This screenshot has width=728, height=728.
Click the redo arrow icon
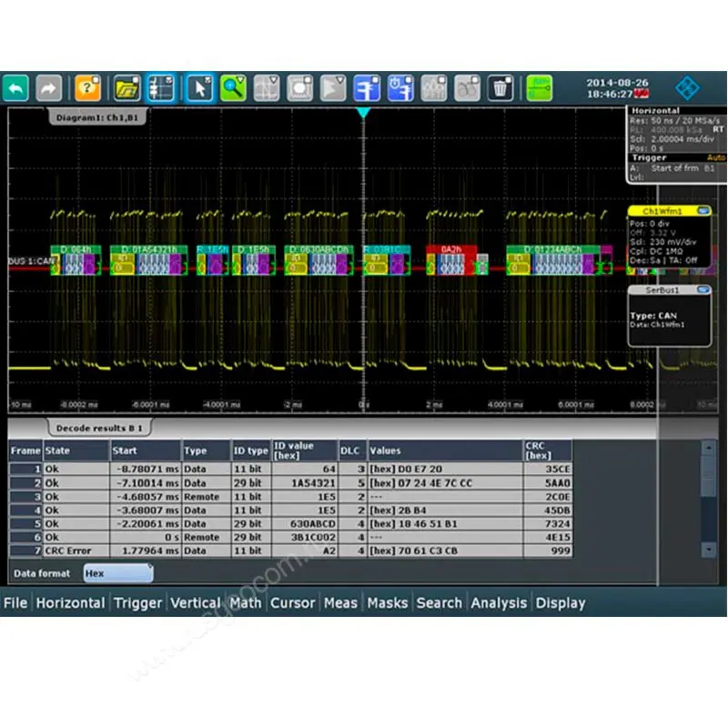tap(49, 87)
